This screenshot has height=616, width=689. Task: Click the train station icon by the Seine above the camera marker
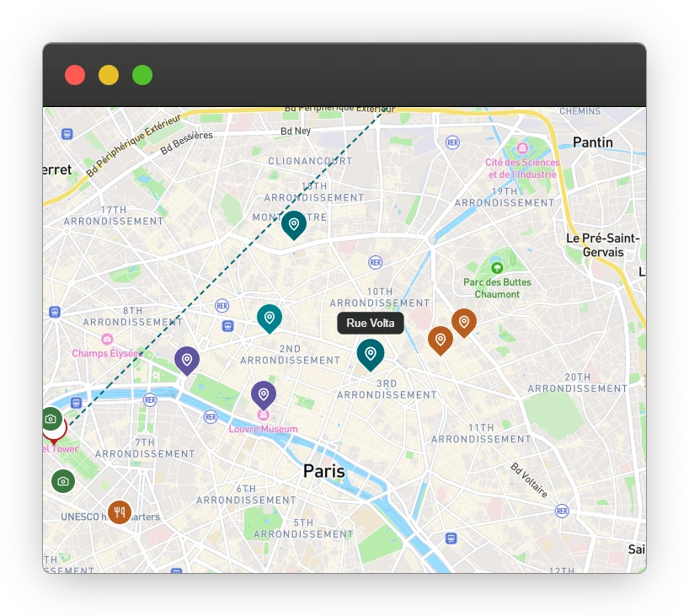pos(76,403)
